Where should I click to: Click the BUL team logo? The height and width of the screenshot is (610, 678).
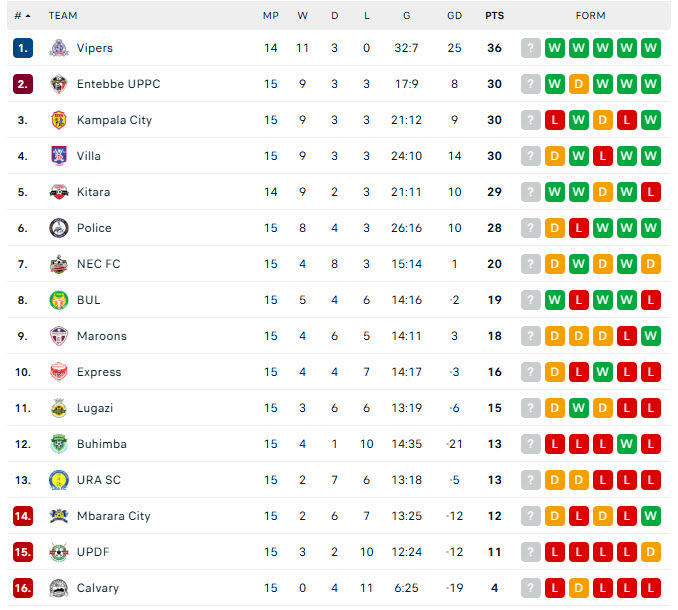[58, 300]
